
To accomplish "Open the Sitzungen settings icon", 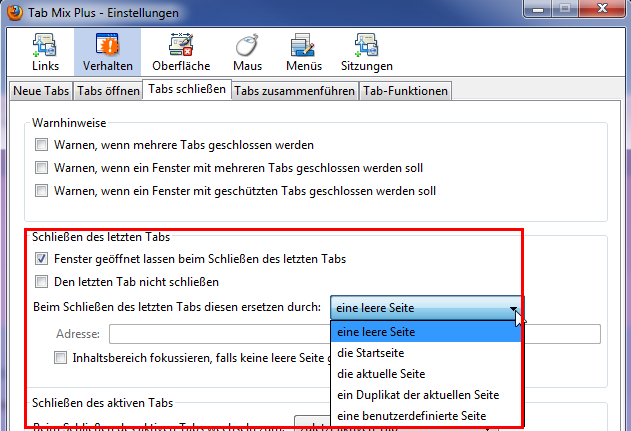I will pos(367,52).
